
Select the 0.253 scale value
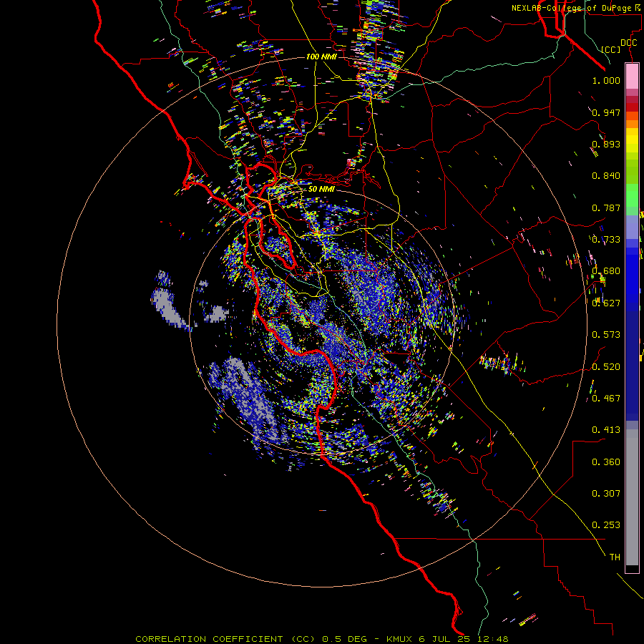[606, 525]
